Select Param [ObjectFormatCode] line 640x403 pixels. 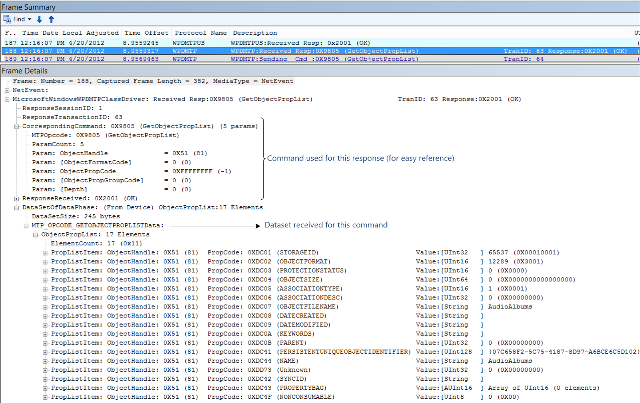[111, 162]
